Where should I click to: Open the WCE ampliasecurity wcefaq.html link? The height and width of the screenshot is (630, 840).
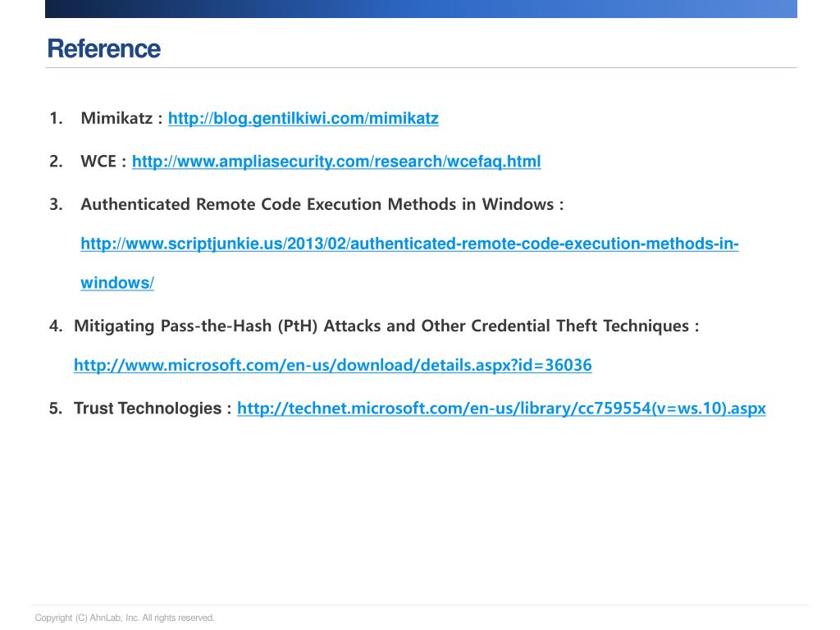(336, 162)
